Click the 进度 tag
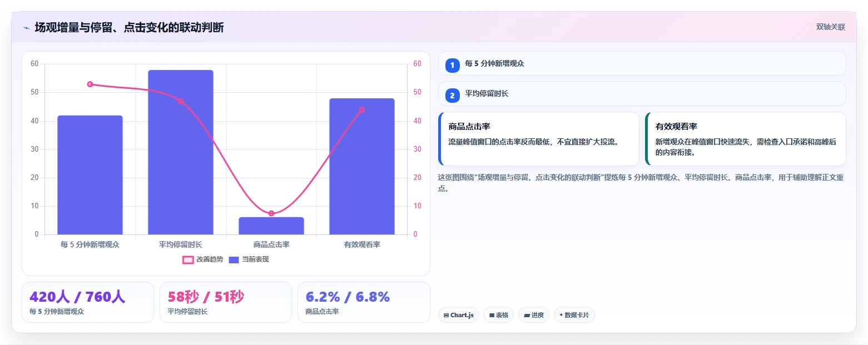Viewport: 868px width, 345px height. click(534, 315)
